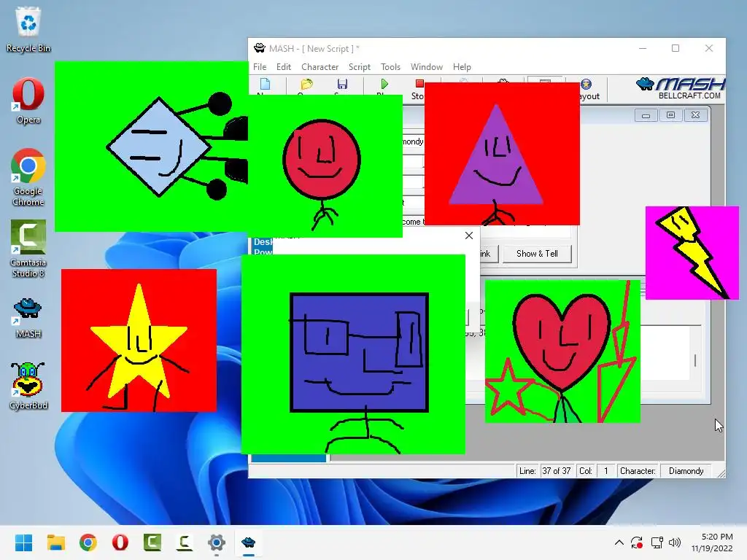This screenshot has height=560, width=747.
Task: Open File Explorer from the taskbar
Action: 55,542
